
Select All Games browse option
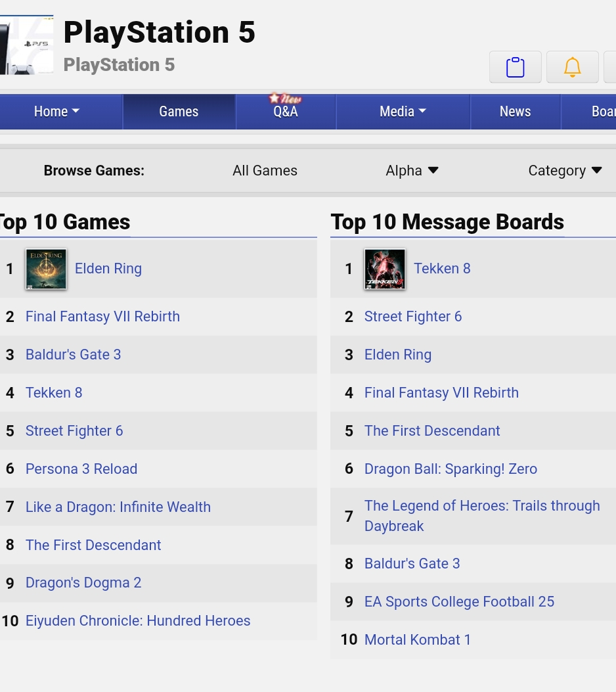click(265, 170)
